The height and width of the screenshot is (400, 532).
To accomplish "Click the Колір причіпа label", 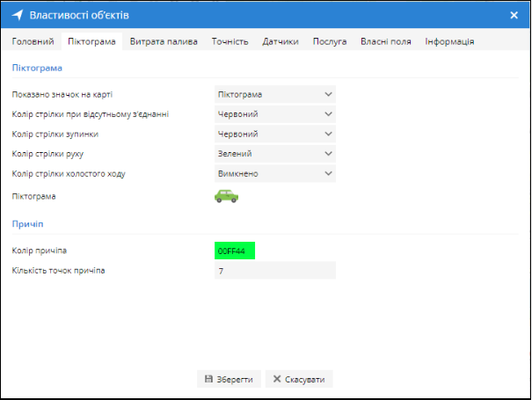I will (40, 251).
